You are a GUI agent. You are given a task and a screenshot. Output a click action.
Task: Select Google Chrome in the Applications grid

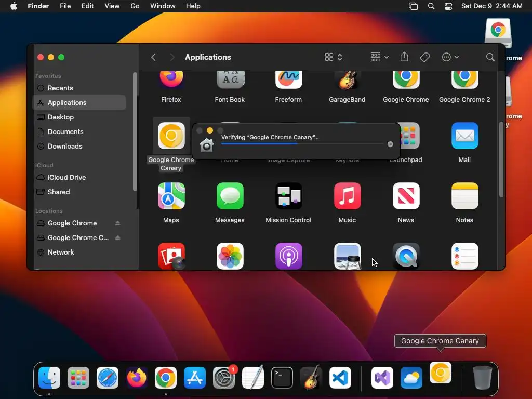(x=406, y=79)
